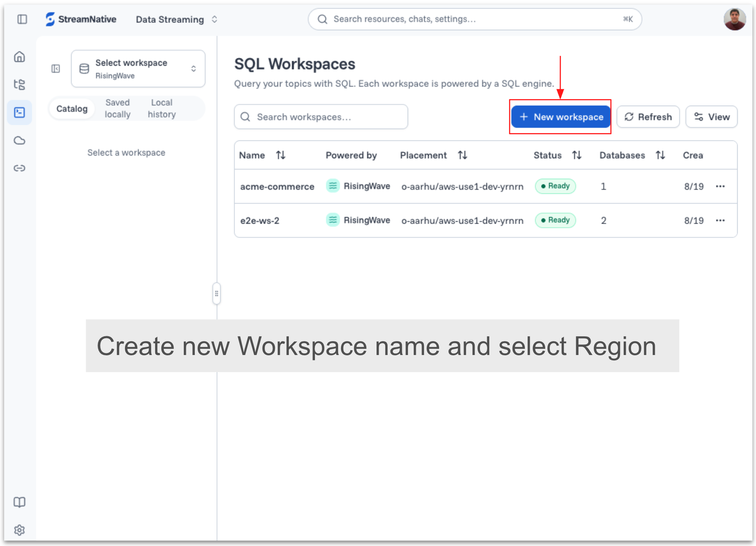
Task: Click the Powered by column header
Action: pos(351,155)
